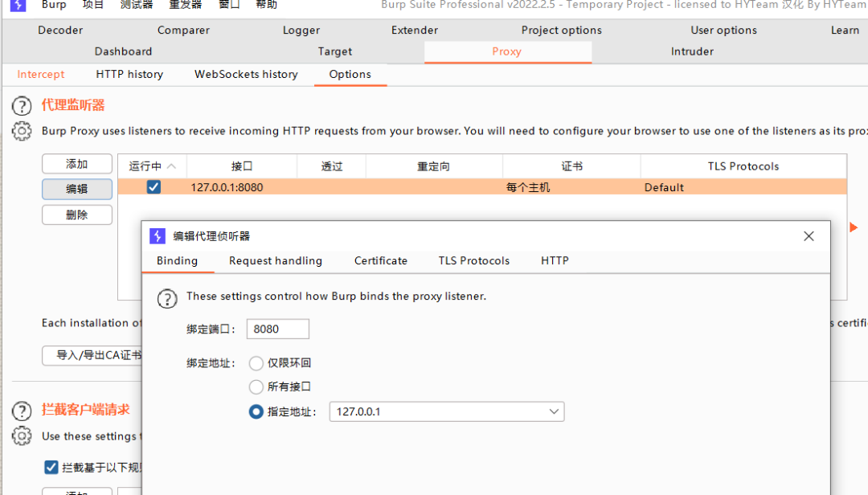868x495 pixels.
Task: Switch to the Extender tab
Action: [x=415, y=31]
